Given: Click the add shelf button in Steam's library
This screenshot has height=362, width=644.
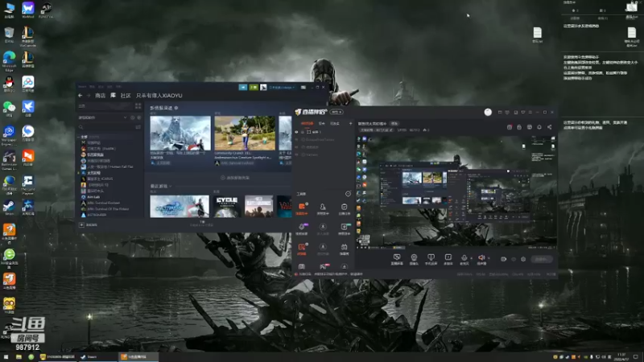Looking at the screenshot, I should (235, 178).
